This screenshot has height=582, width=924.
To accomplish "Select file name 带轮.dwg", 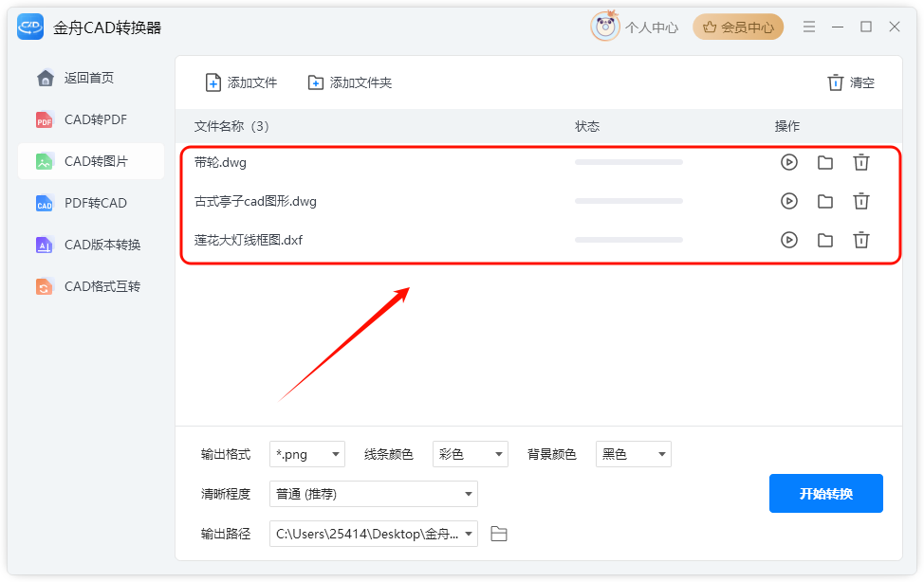I will click(x=220, y=162).
